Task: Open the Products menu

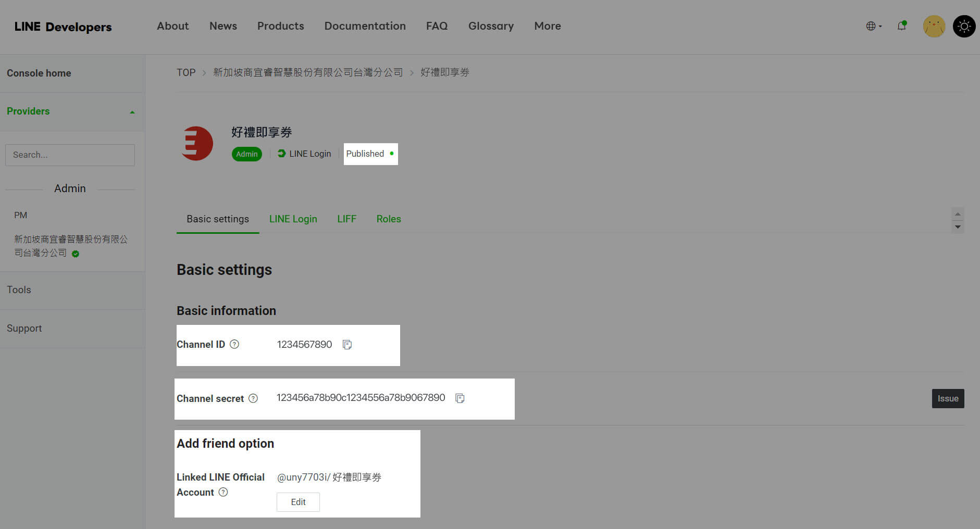Action: (281, 26)
